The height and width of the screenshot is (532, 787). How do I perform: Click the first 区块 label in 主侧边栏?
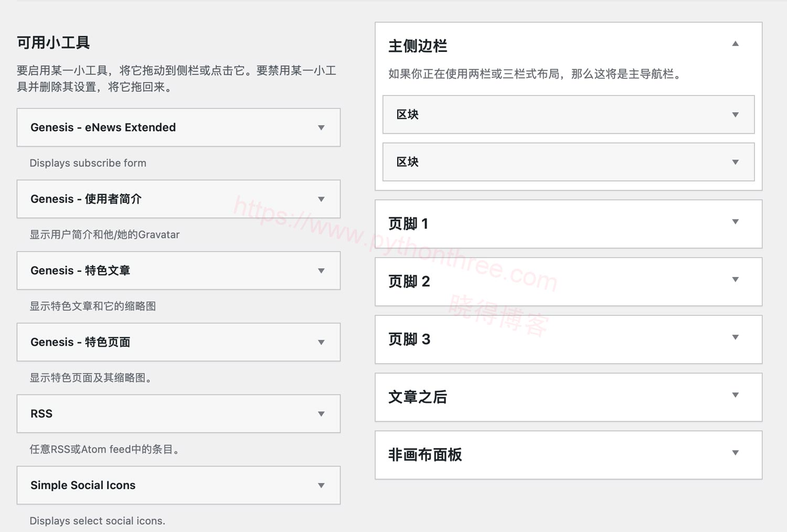(408, 114)
